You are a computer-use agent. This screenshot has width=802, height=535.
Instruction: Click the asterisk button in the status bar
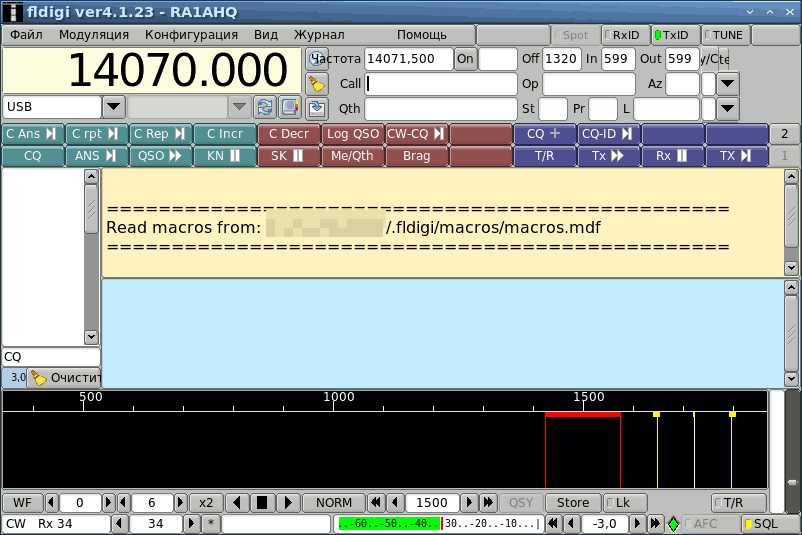pyautogui.click(x=211, y=524)
